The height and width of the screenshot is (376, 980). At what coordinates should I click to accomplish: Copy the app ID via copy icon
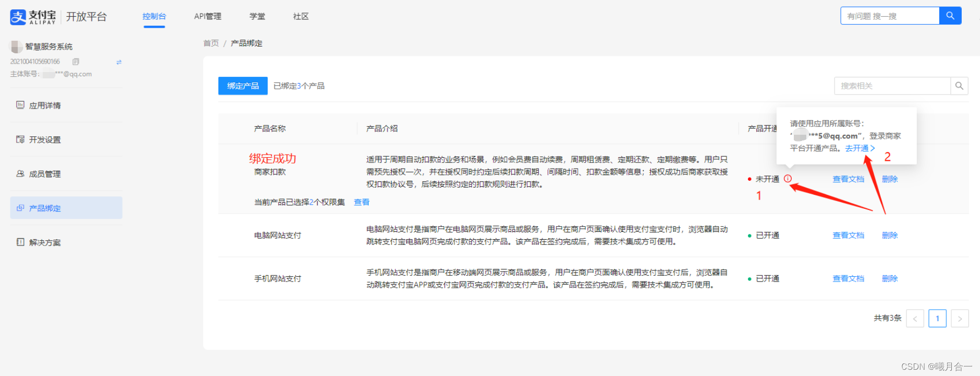click(76, 62)
